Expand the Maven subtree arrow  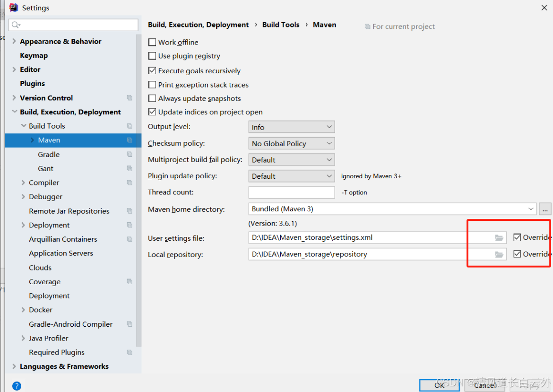(32, 140)
